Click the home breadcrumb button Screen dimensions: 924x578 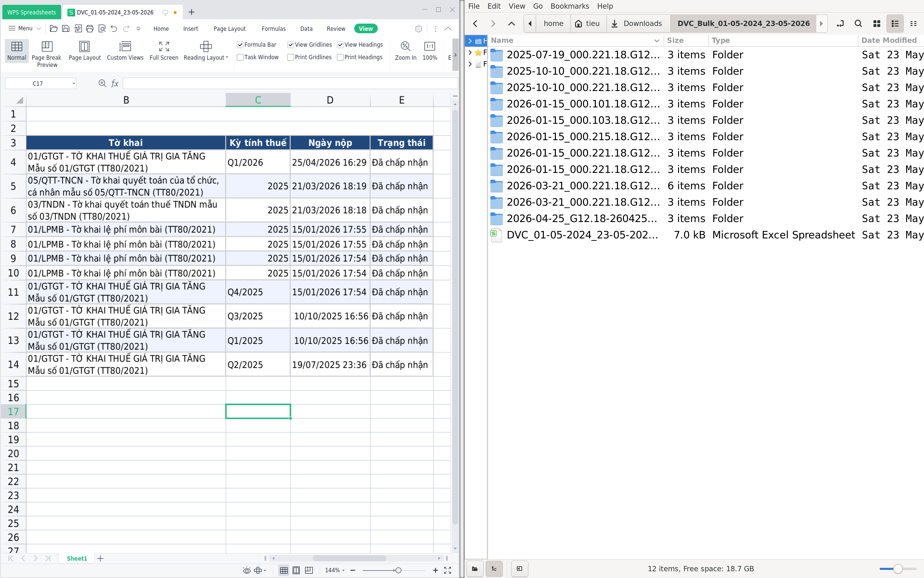553,24
